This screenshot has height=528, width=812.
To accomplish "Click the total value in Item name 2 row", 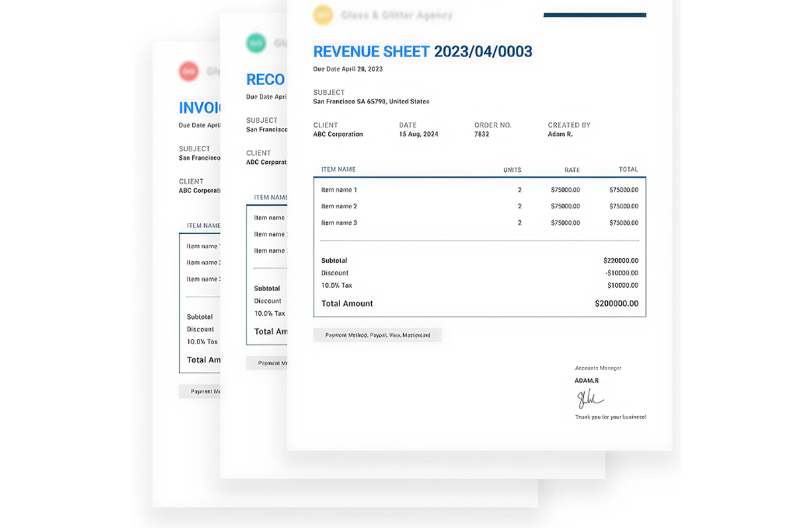I will [x=624, y=206].
